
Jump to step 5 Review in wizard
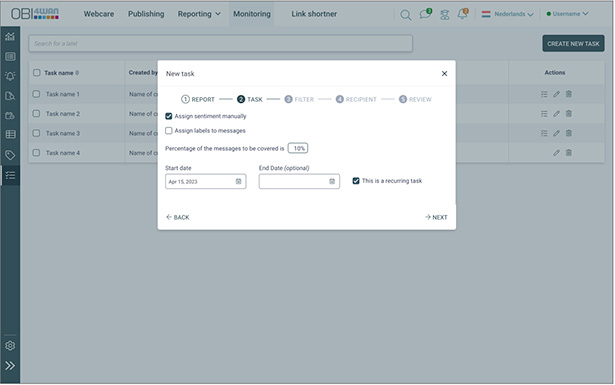(x=415, y=100)
